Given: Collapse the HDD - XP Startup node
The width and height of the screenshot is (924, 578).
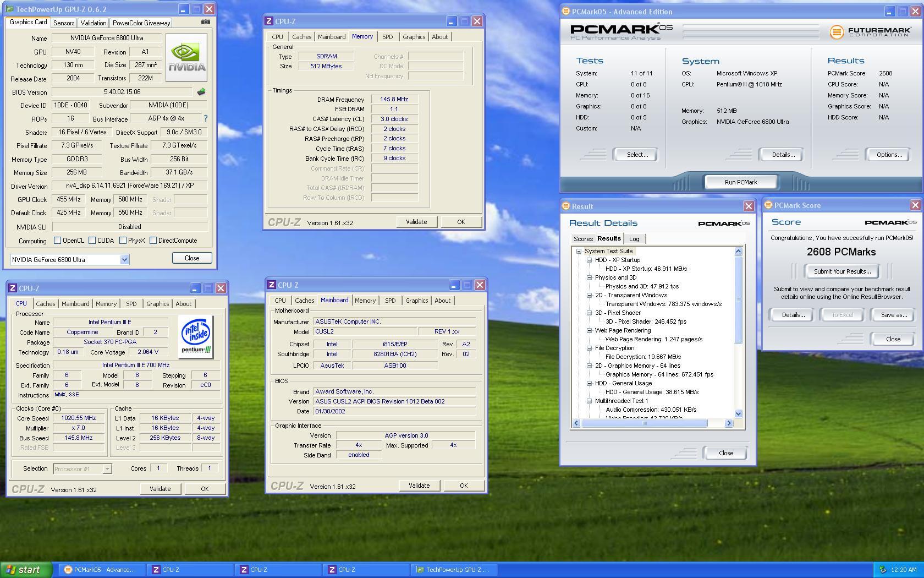Looking at the screenshot, I should 589,260.
